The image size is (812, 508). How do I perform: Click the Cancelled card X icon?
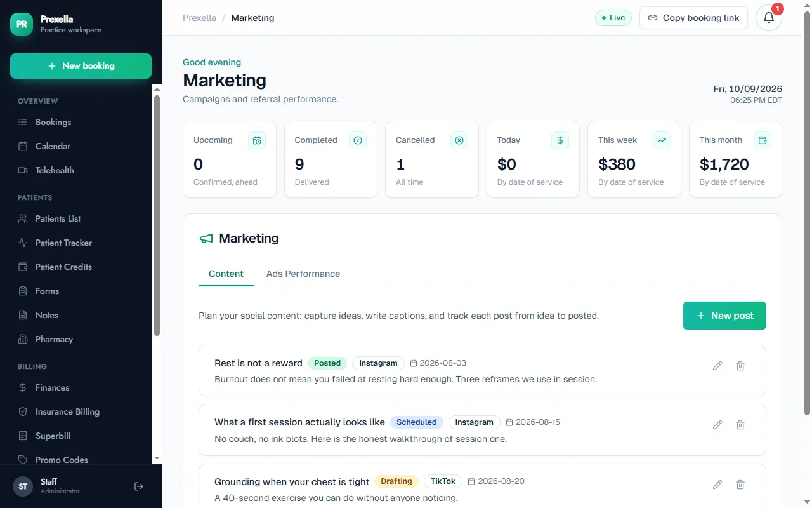tap(459, 140)
